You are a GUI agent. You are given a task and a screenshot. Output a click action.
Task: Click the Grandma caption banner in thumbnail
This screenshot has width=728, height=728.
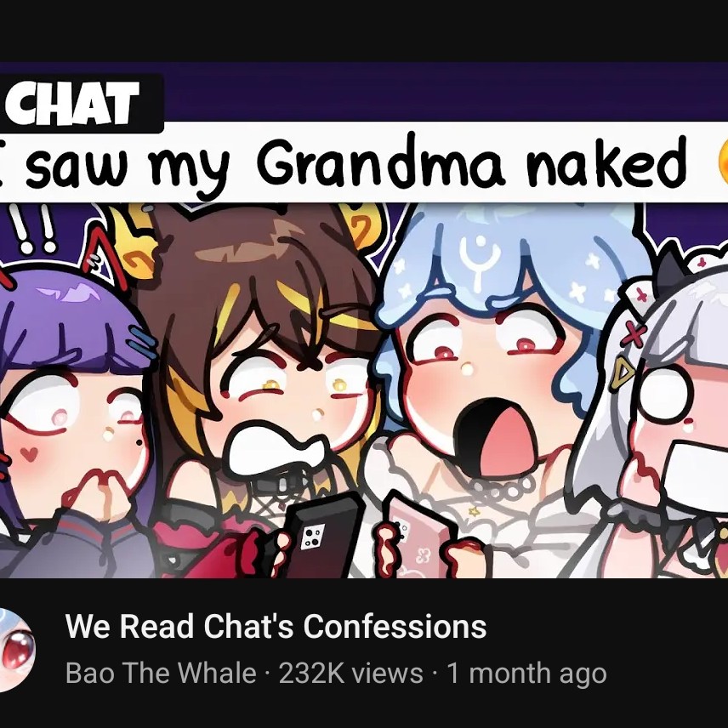click(x=364, y=162)
